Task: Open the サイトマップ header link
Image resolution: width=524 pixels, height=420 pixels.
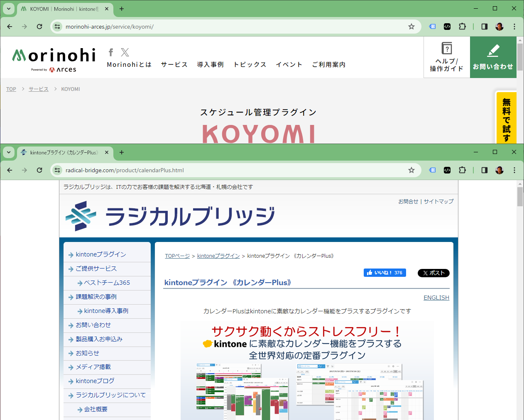Action: 439,201
